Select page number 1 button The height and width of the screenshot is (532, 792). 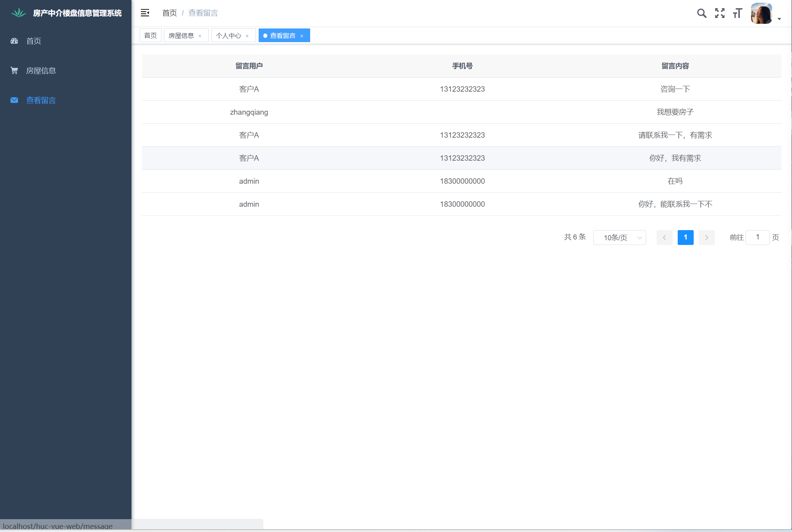pos(685,238)
